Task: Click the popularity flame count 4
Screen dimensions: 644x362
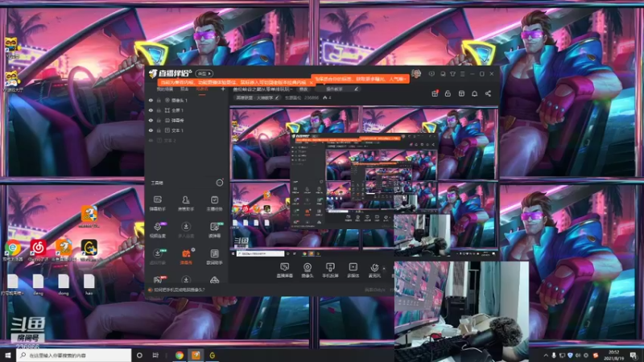Action: [327, 97]
